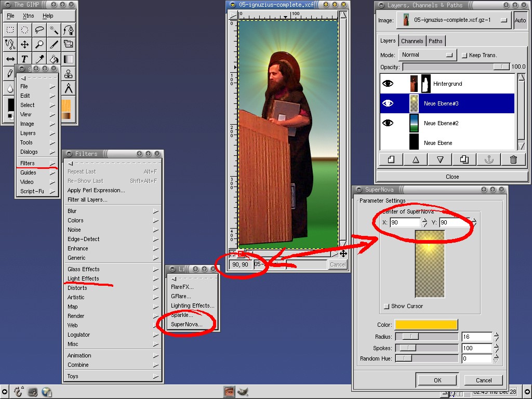Viewport: 532px width, 399px height.
Task: Choose the Free Select lasso tool
Action: point(39,30)
